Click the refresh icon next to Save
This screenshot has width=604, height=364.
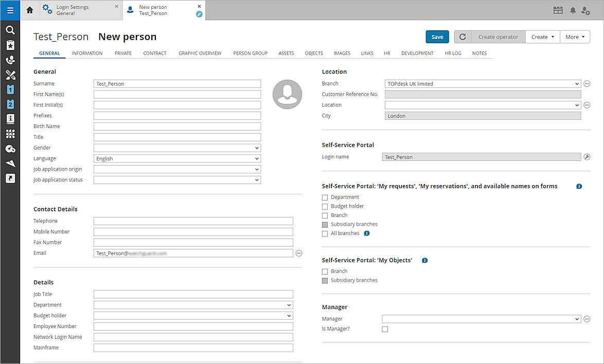[462, 37]
